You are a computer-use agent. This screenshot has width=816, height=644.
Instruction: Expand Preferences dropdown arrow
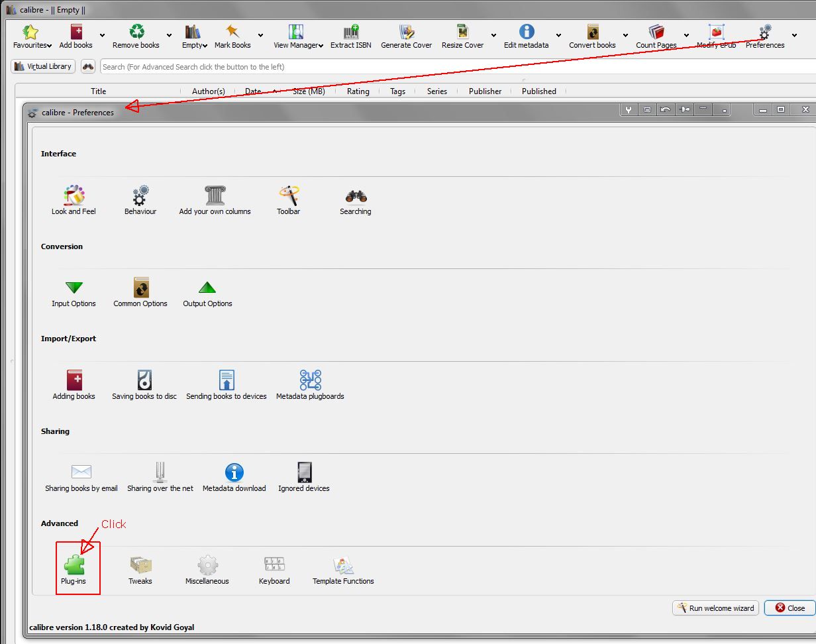coord(794,35)
